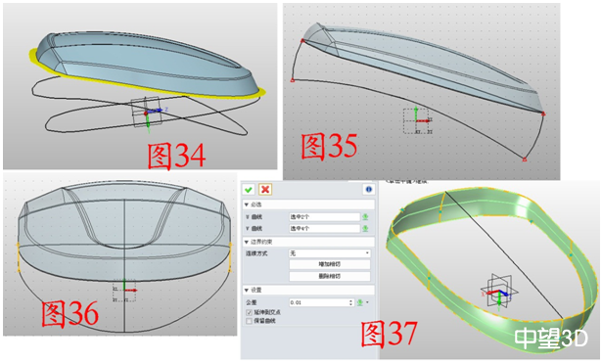Click the green pick icon next to 公差

click(x=360, y=302)
